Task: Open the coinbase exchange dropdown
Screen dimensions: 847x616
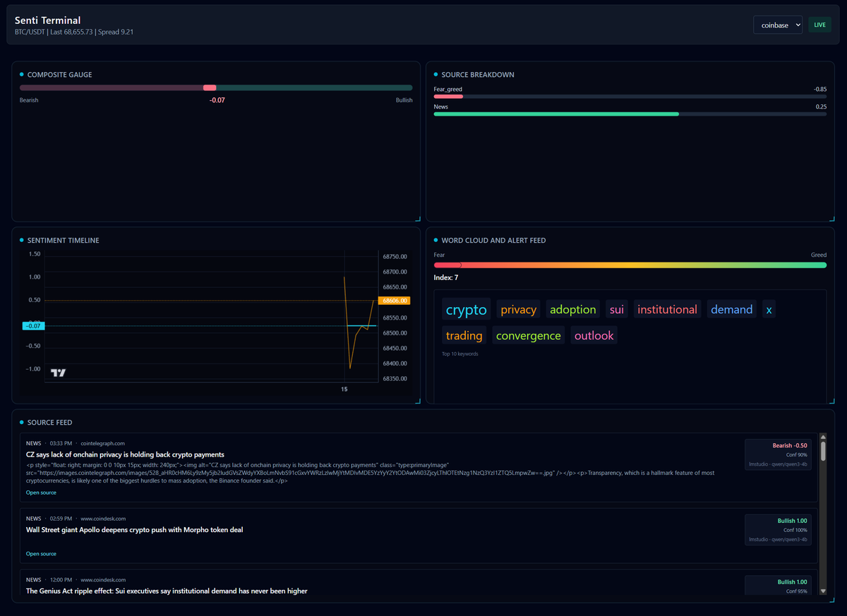Action: (778, 25)
